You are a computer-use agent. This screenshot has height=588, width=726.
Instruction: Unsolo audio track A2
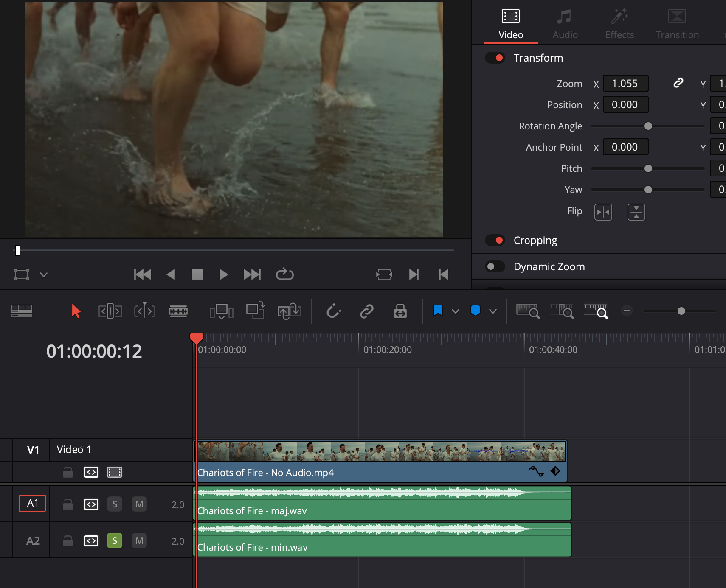(115, 540)
